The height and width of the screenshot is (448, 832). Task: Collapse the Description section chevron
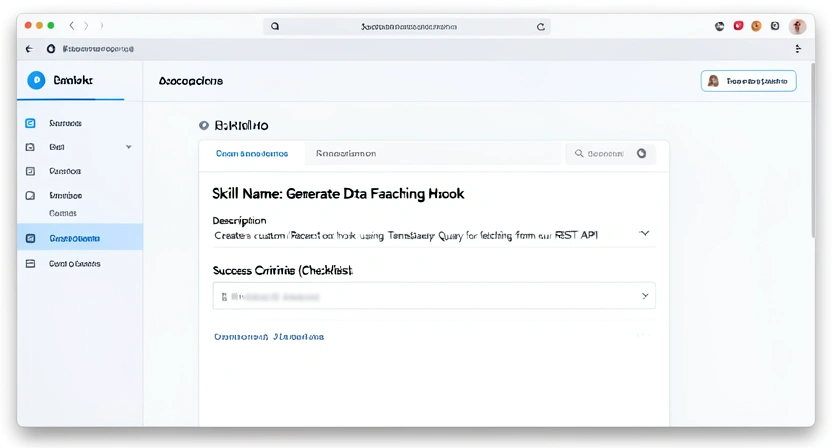pos(644,234)
